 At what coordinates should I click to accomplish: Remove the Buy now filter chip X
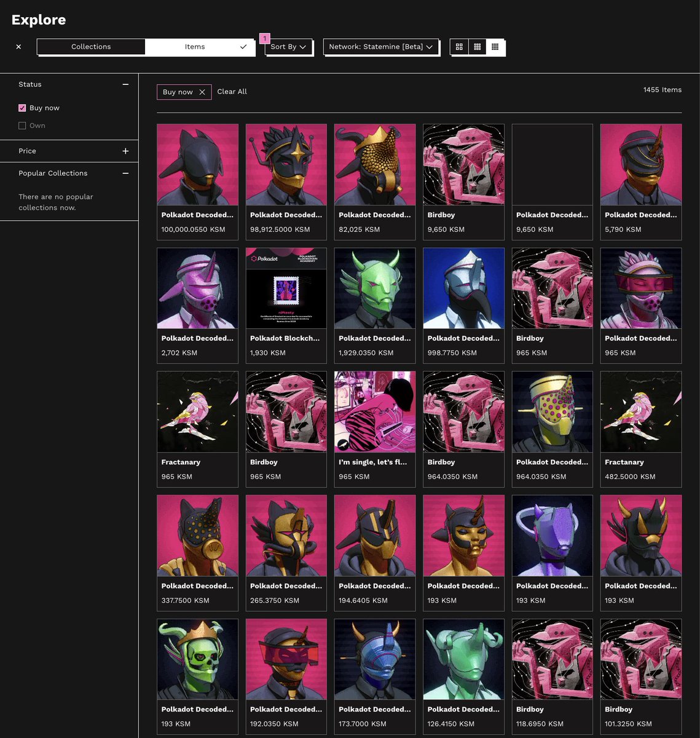click(202, 92)
